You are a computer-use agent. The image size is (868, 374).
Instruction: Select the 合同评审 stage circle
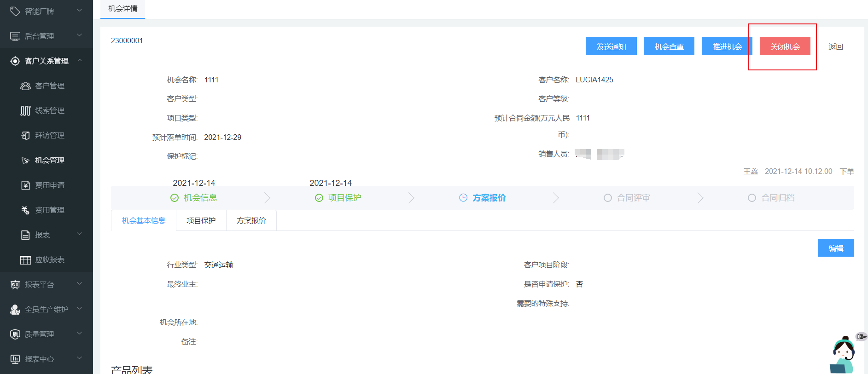[608, 198]
